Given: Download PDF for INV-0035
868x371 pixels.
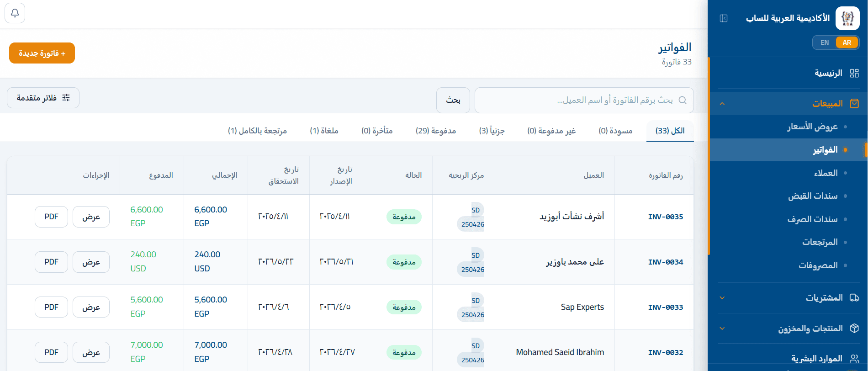Looking at the screenshot, I should coord(51,217).
